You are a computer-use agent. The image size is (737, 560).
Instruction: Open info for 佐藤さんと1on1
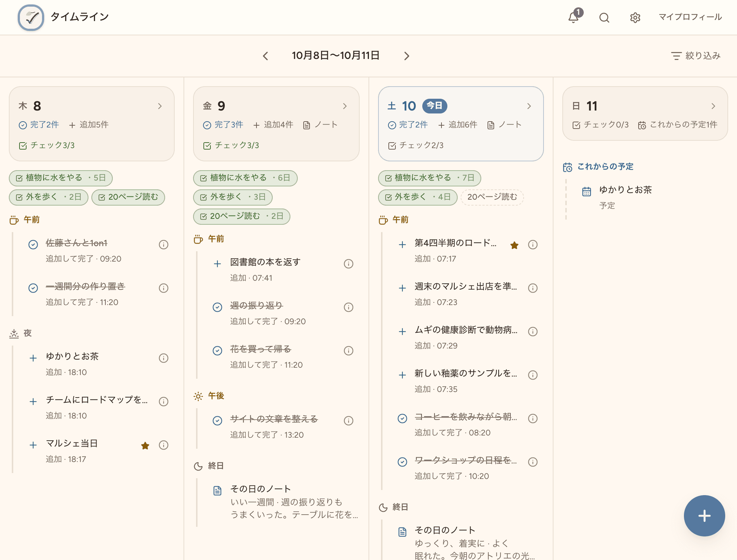[164, 245]
